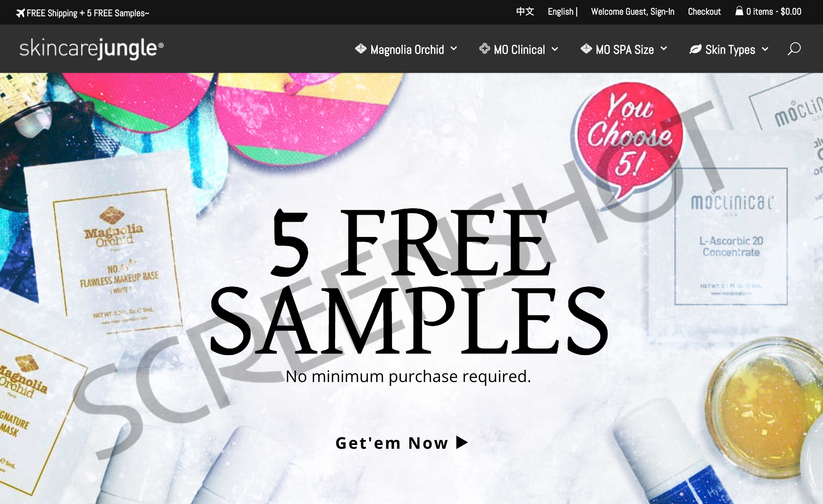Click the shopping bag cart icon

click(x=739, y=11)
